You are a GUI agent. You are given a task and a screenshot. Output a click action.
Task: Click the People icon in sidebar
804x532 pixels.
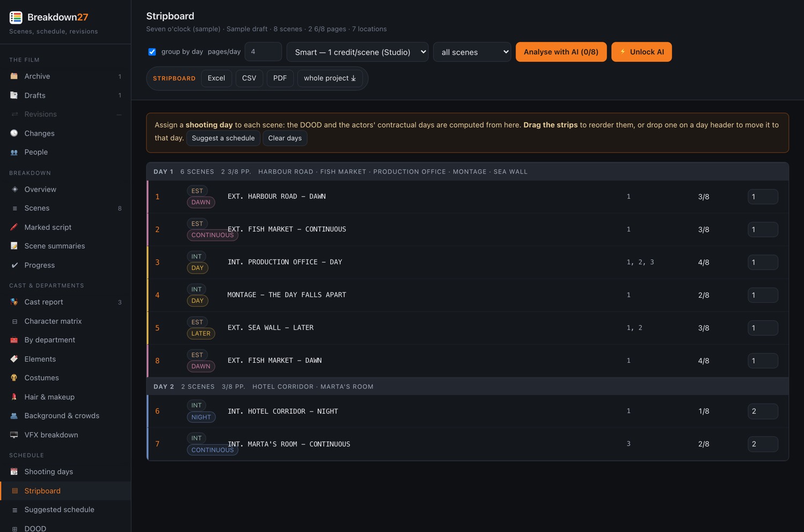coord(14,152)
